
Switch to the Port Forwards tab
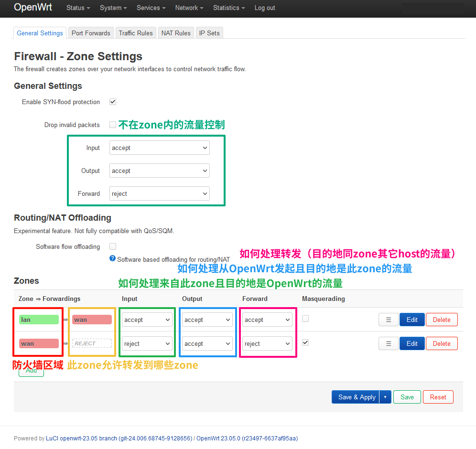pyautogui.click(x=91, y=33)
